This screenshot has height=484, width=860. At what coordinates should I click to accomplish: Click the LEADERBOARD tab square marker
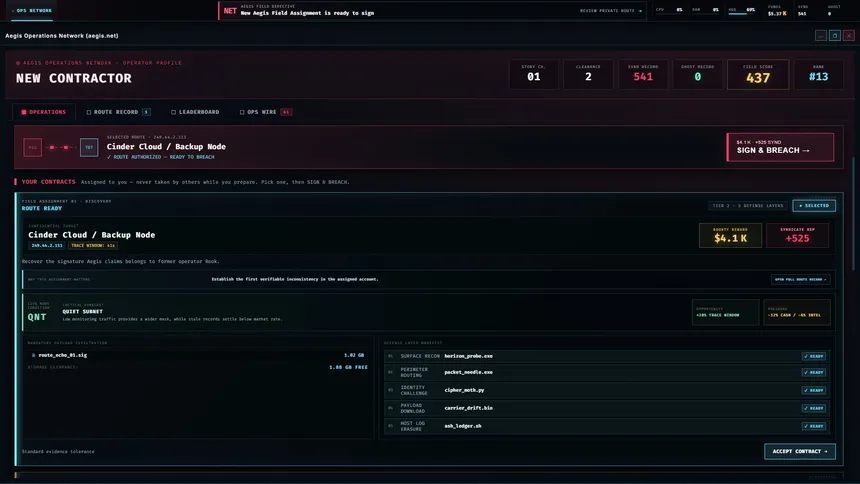[173, 112]
